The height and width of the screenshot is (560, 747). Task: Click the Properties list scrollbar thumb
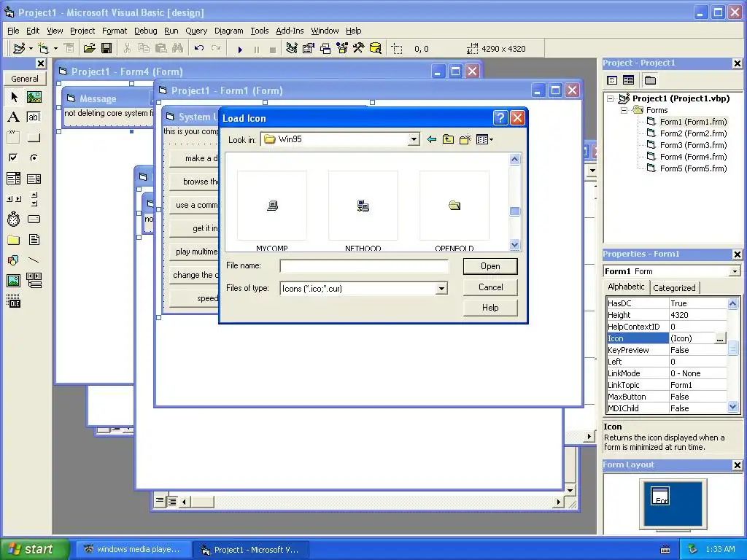tap(732, 348)
